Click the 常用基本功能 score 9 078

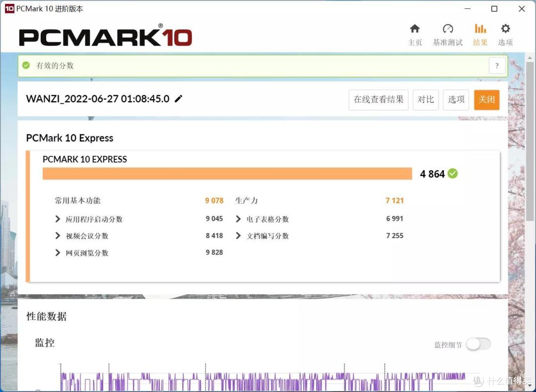(x=214, y=200)
